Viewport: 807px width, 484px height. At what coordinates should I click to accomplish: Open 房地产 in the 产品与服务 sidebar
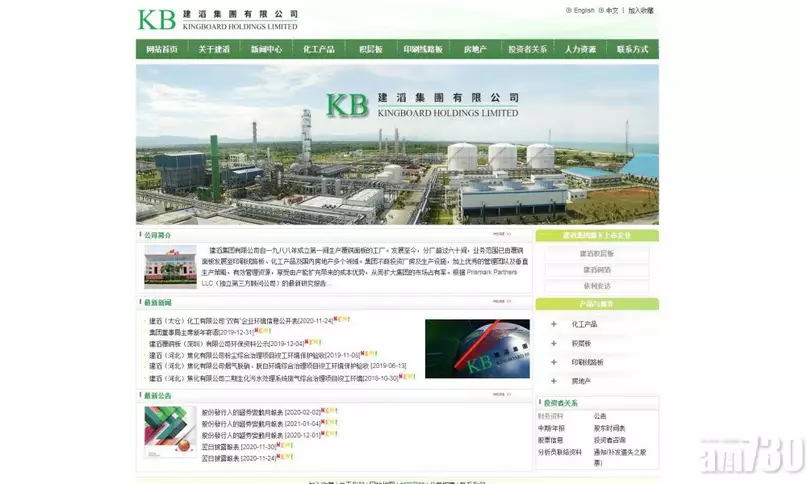[581, 382]
